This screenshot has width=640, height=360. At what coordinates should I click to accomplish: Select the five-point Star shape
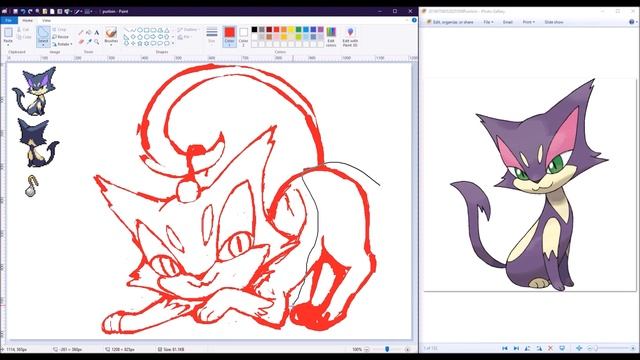(x=140, y=43)
